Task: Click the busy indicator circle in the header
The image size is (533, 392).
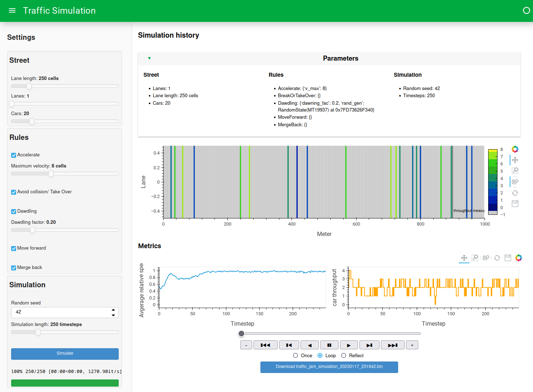Action: (526, 10)
